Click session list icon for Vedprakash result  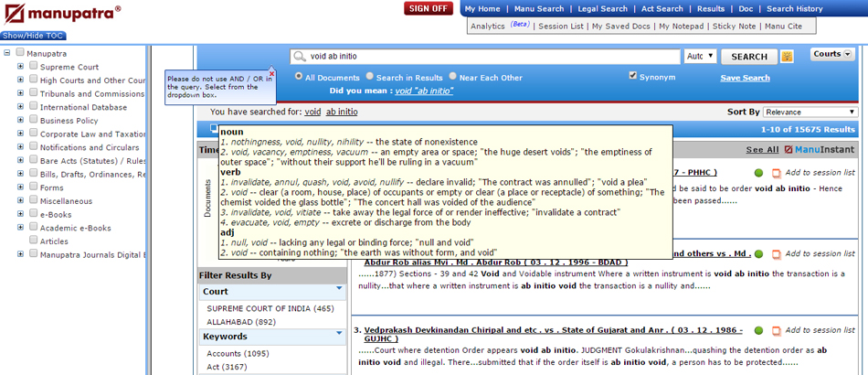pos(776,331)
